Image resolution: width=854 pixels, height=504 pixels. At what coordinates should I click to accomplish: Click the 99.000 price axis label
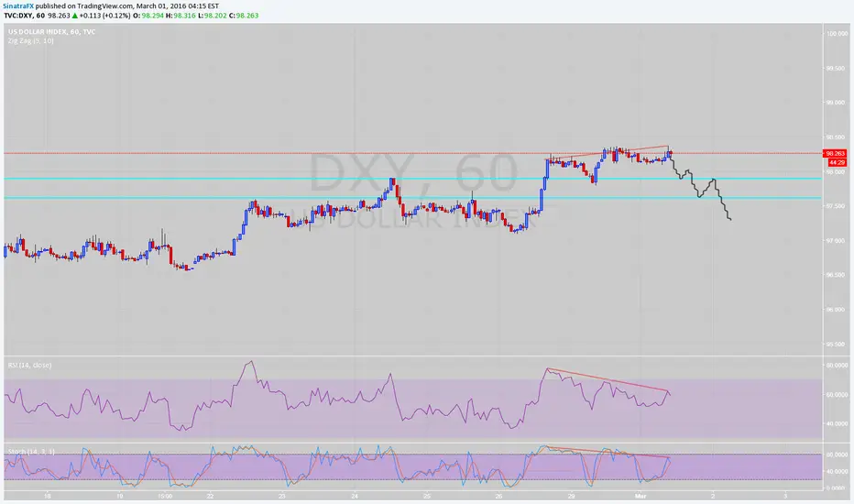tap(838, 103)
